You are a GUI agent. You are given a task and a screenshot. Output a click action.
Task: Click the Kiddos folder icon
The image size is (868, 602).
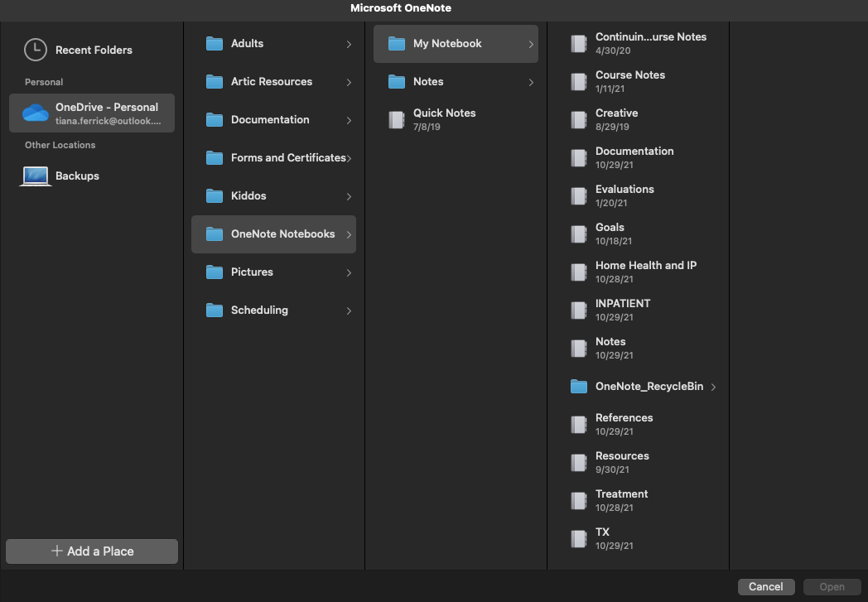click(x=215, y=196)
